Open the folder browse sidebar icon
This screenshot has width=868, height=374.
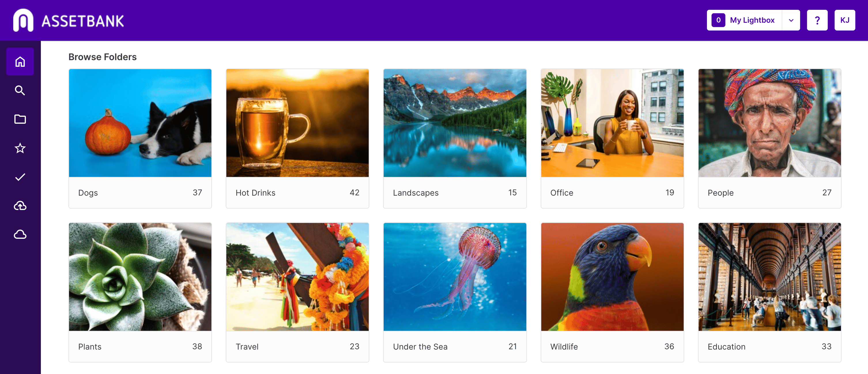coord(20,119)
